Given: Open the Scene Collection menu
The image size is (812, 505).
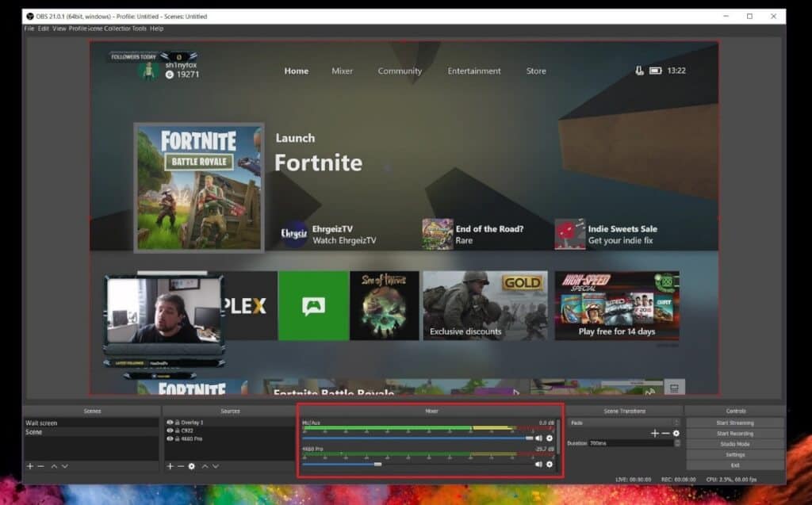Looking at the screenshot, I should [x=108, y=29].
